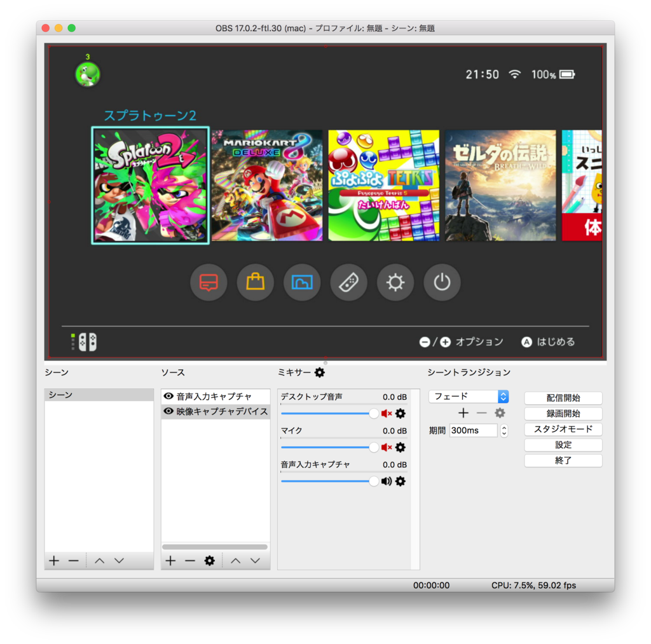Adjust 音声入力キャプチャ volume slider
This screenshot has height=644, width=651.
330,481
